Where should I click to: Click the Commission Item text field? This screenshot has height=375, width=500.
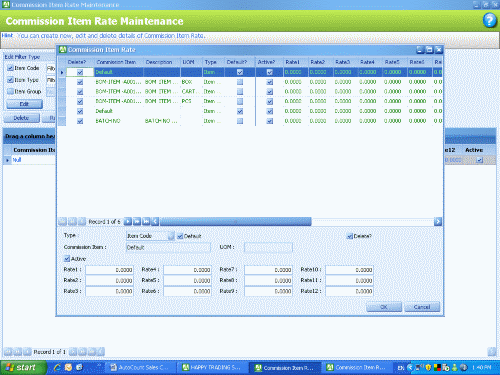coord(168,247)
